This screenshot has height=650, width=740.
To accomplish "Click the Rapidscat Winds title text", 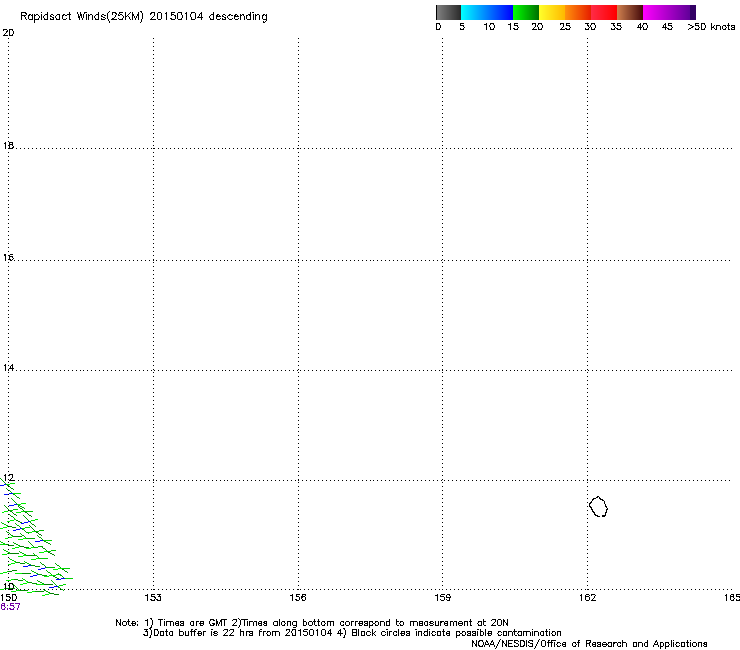I will pos(143,16).
